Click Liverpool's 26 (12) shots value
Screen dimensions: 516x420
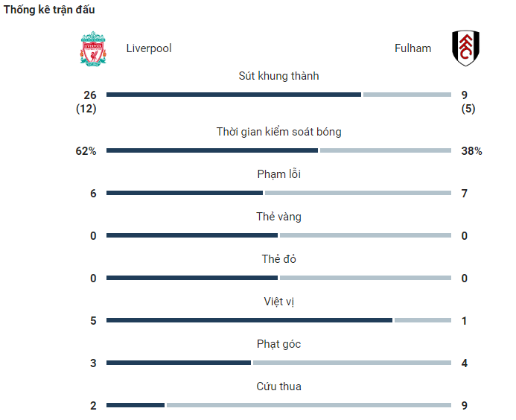[x=86, y=102]
